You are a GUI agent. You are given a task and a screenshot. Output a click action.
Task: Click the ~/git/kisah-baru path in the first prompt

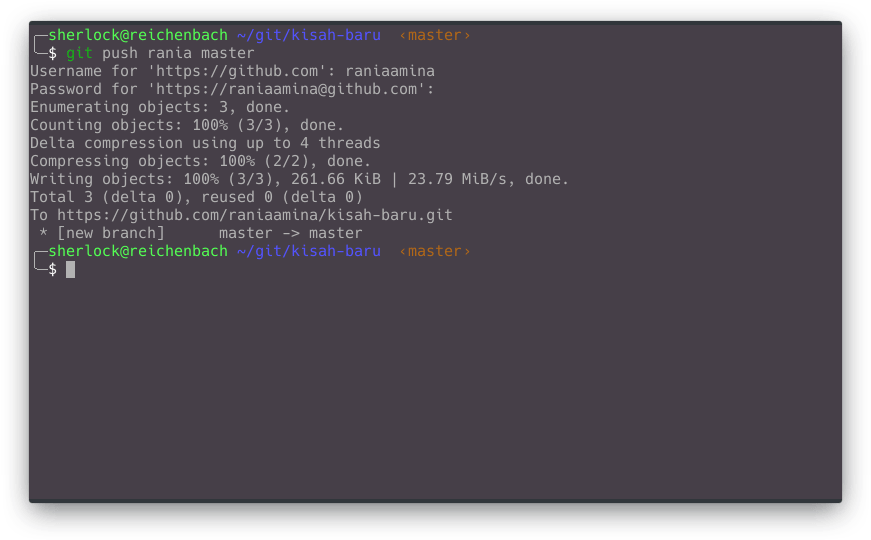click(309, 35)
